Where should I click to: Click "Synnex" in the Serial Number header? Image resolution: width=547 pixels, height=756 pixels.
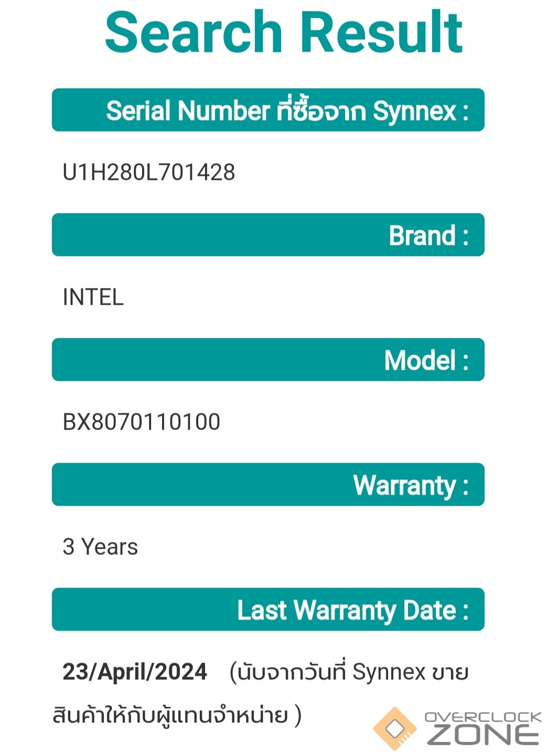point(414,111)
